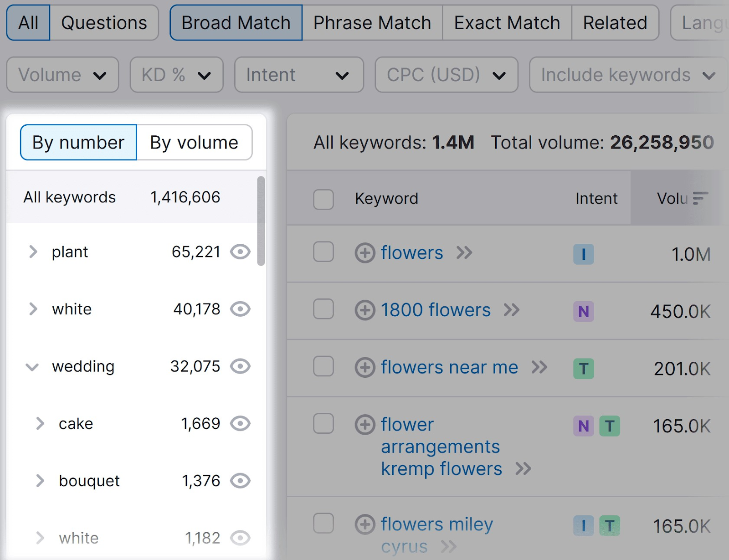Click the keyword groups panel scrollbar
This screenshot has width=729, height=560.
(261, 221)
